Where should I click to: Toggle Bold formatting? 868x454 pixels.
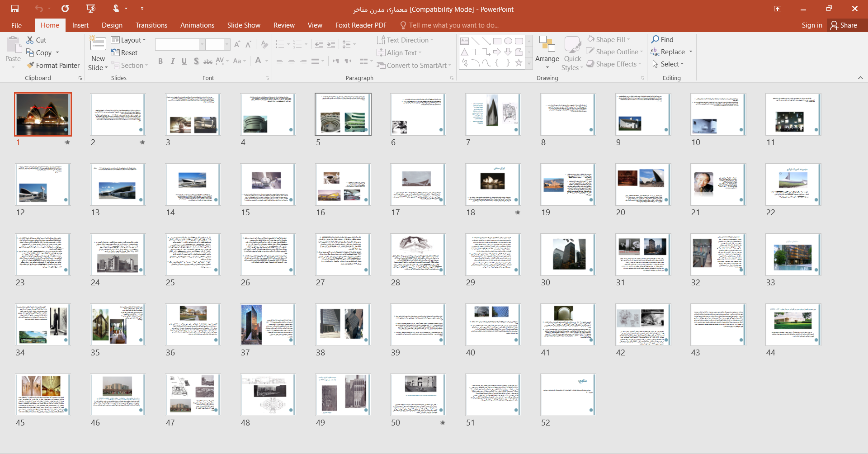(x=160, y=61)
